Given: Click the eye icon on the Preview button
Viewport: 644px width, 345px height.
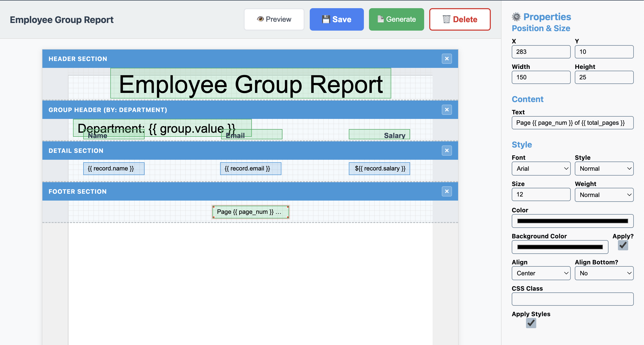Looking at the screenshot, I should pyautogui.click(x=261, y=19).
